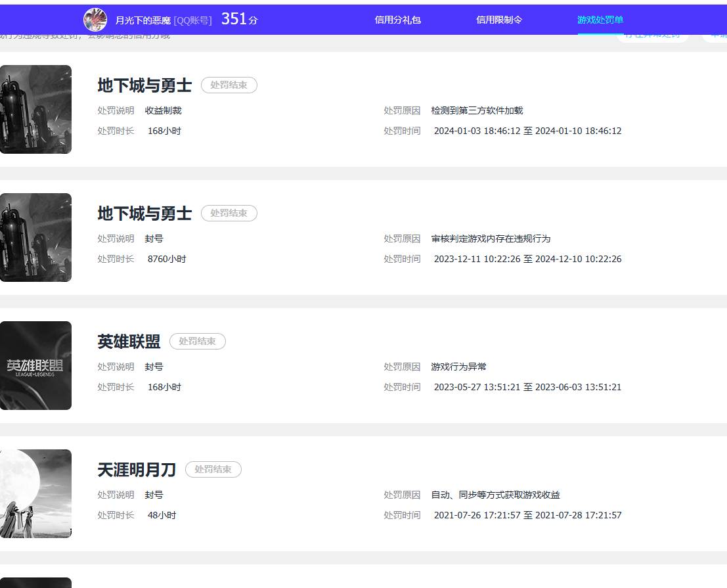Screen dimensions: 727x588
Task: Switch to the 信用限制令 tab
Action: (x=499, y=20)
